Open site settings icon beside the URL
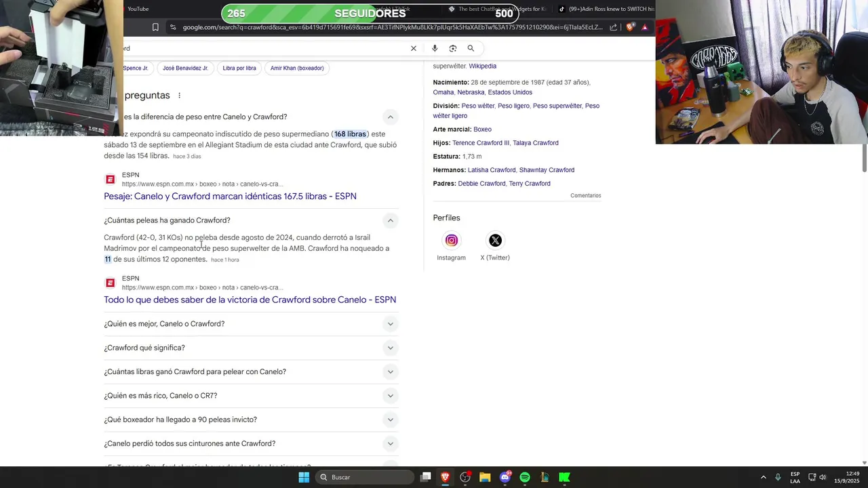This screenshot has height=488, width=868. [173, 27]
